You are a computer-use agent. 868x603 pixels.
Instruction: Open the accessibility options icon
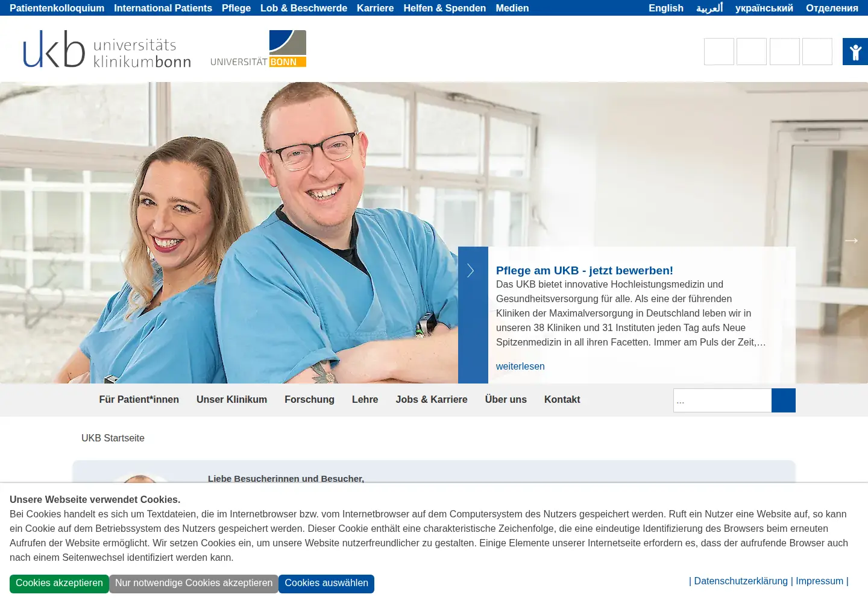pos(855,52)
